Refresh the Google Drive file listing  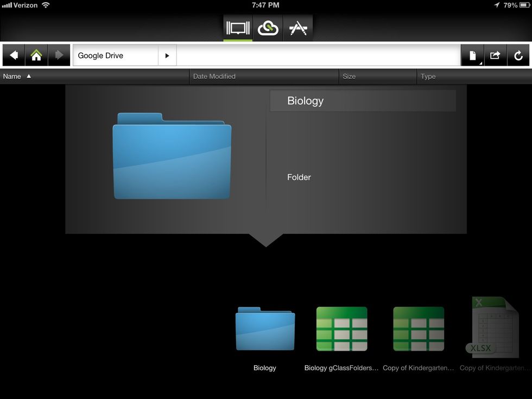[x=518, y=55]
